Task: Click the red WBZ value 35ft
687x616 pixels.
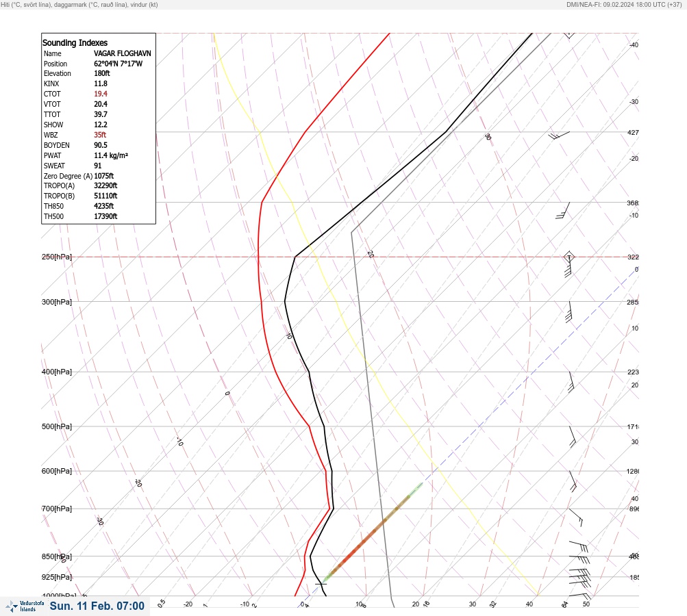Action: coord(100,135)
